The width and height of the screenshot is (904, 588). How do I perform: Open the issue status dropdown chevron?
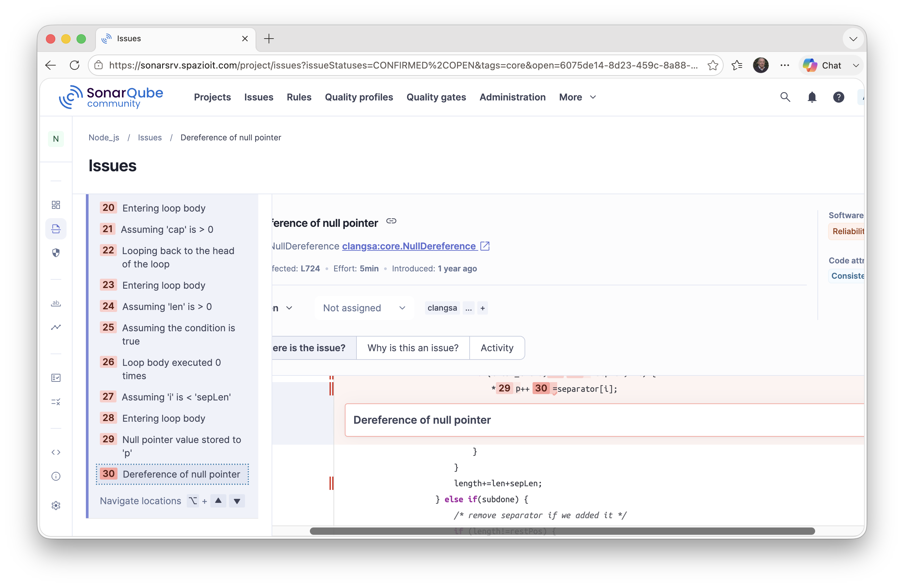pyautogui.click(x=289, y=308)
